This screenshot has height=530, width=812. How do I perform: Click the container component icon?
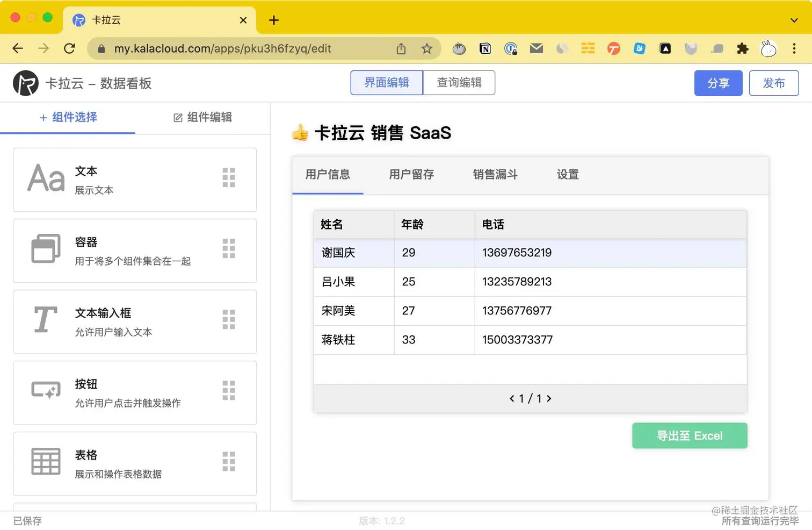tap(46, 248)
